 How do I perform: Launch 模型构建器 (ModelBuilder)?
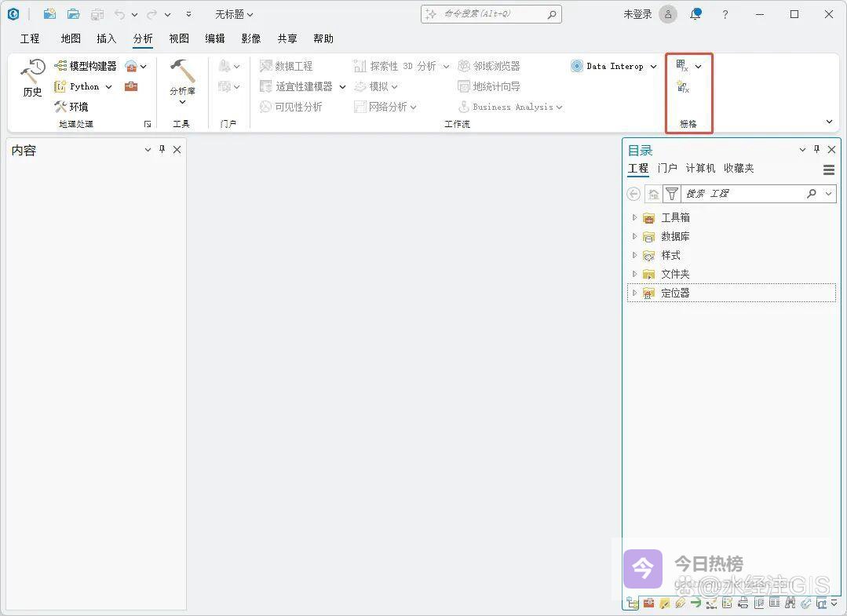85,66
